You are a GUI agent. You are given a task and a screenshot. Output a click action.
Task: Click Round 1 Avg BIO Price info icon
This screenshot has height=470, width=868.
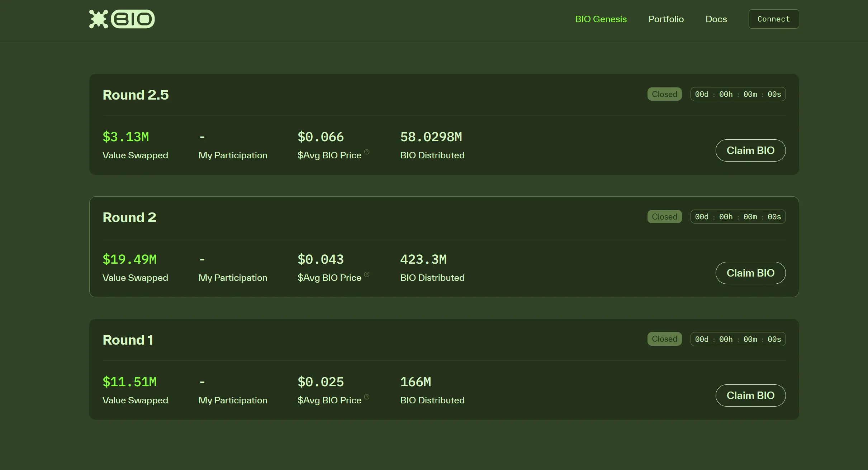[x=366, y=397]
